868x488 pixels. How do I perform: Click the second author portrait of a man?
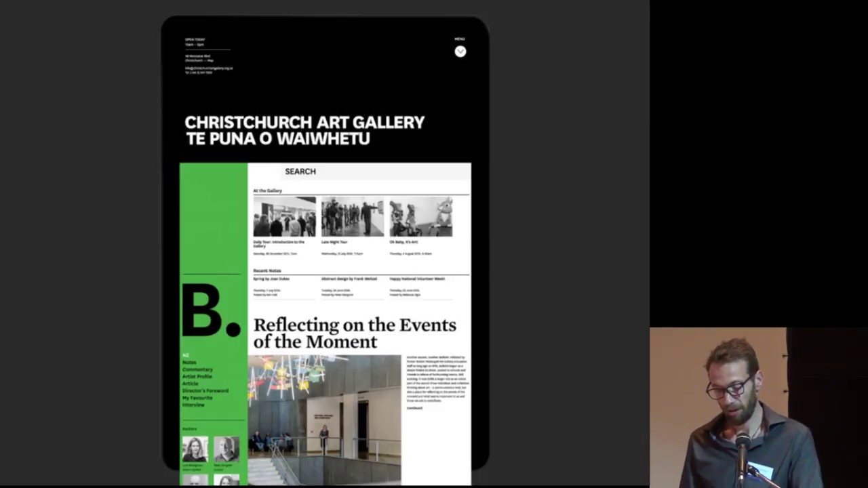(x=226, y=449)
